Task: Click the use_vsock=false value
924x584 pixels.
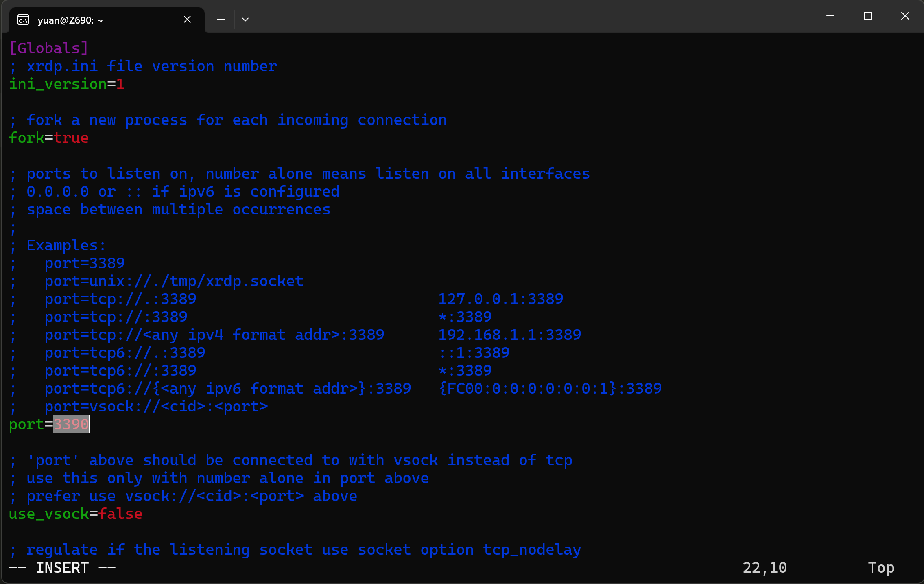Action: 120,514
